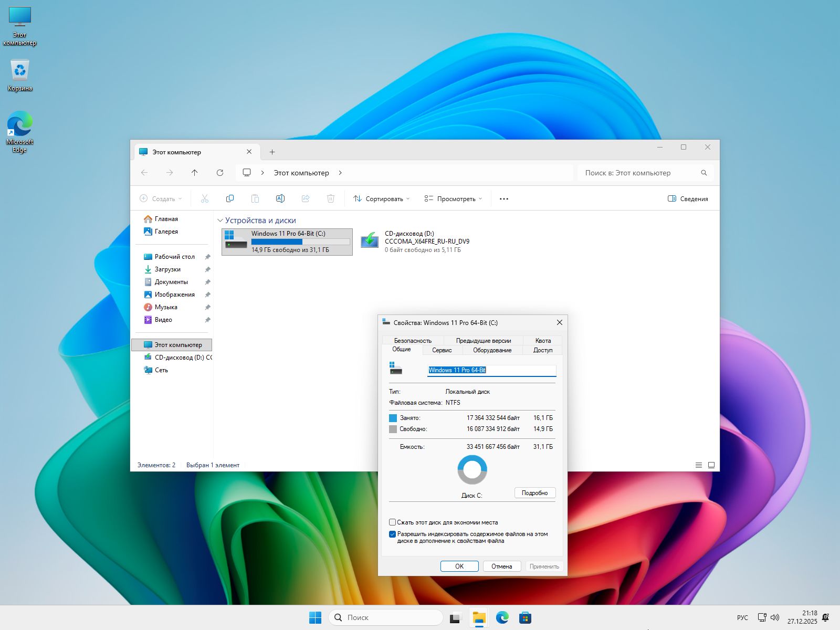This screenshot has width=840, height=630.
Task: Switch to the Безопасность tab
Action: point(413,341)
